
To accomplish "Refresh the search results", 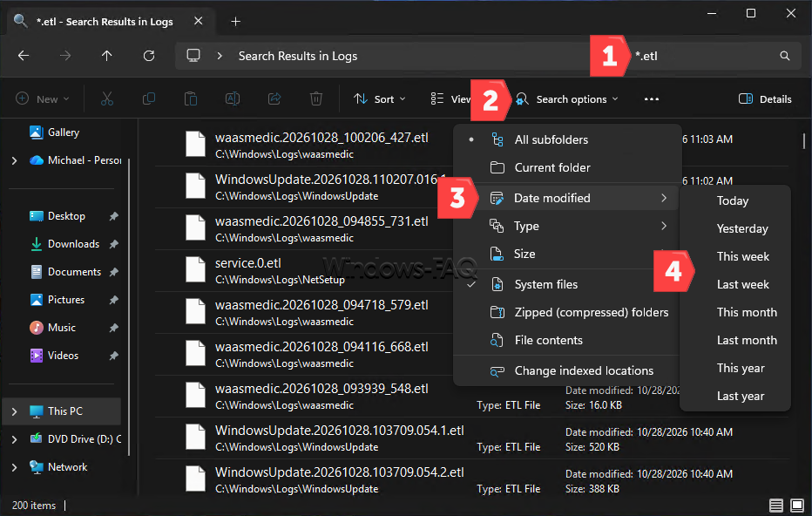I will tap(149, 56).
